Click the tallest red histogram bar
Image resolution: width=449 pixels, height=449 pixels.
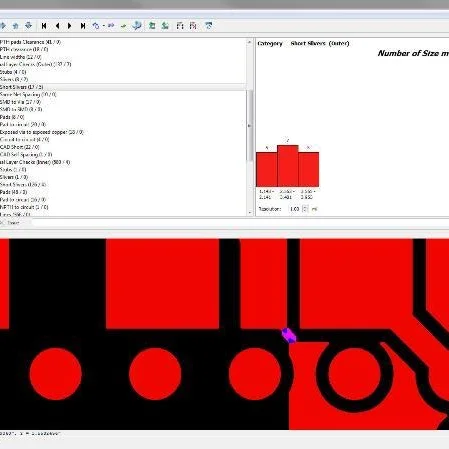[288, 166]
